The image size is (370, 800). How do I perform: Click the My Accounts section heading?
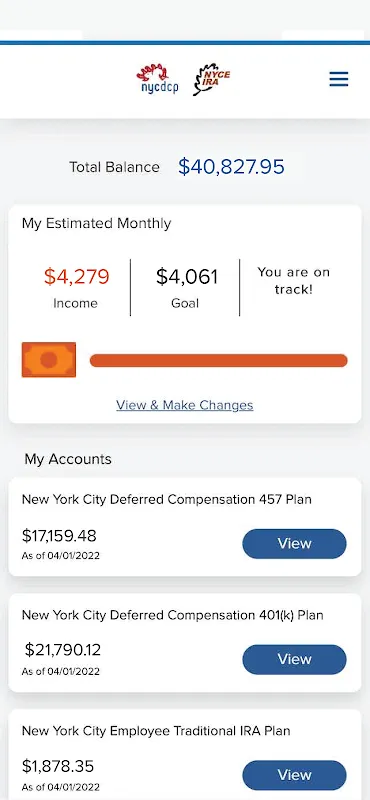[x=68, y=459]
